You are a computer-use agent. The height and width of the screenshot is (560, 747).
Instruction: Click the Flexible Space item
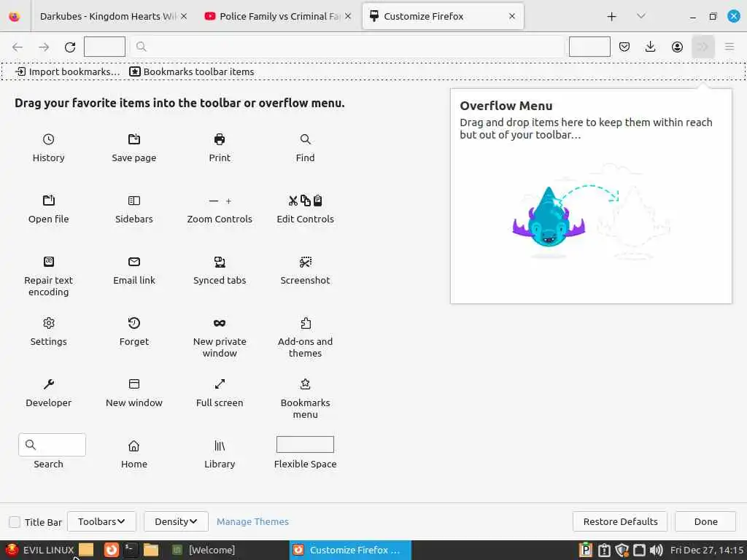(x=306, y=452)
